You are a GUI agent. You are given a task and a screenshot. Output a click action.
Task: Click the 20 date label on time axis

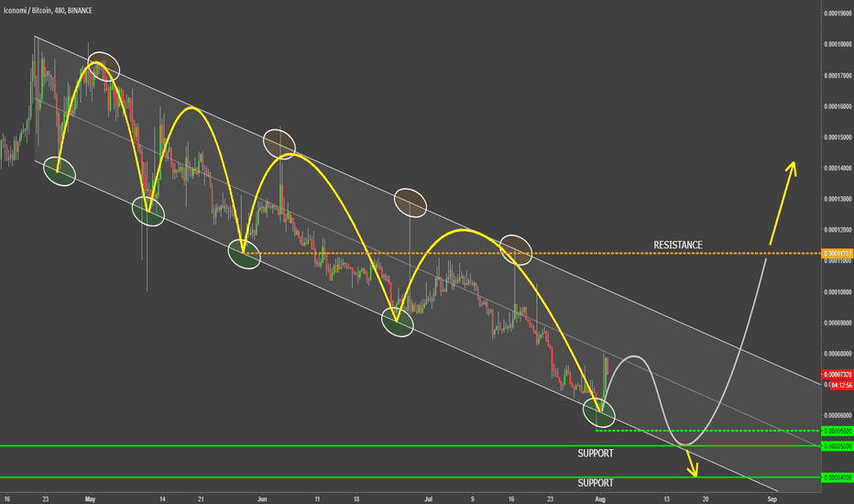[706, 499]
